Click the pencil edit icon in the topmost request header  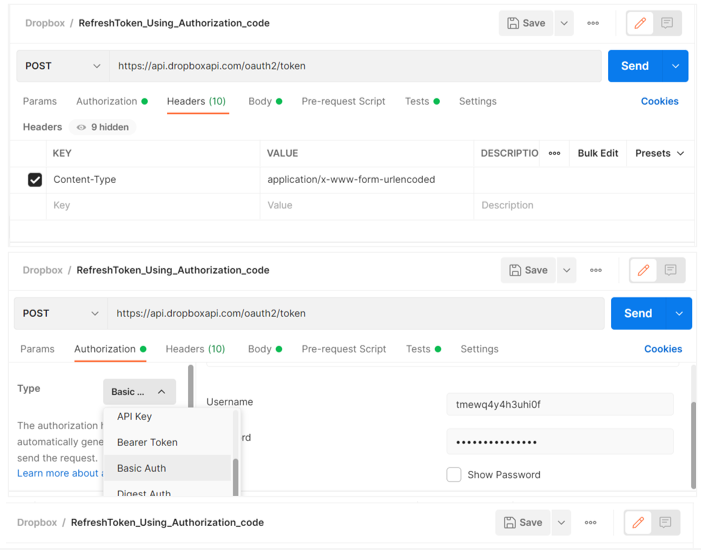click(x=640, y=23)
